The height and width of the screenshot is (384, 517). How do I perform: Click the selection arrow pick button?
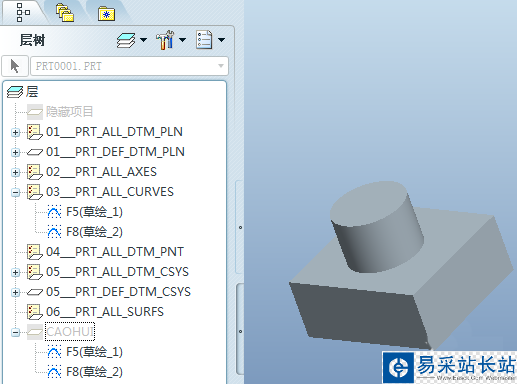[x=15, y=66]
